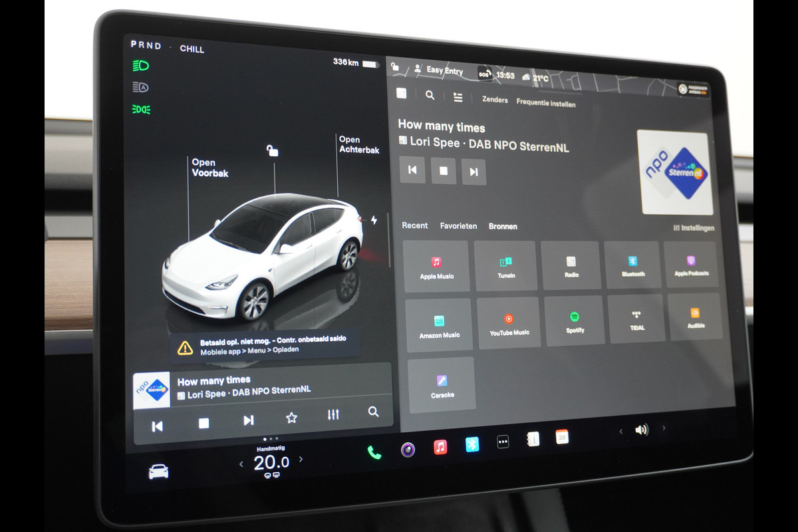Open Instellingen media settings
Screen dimensions: 798x532
point(694,228)
